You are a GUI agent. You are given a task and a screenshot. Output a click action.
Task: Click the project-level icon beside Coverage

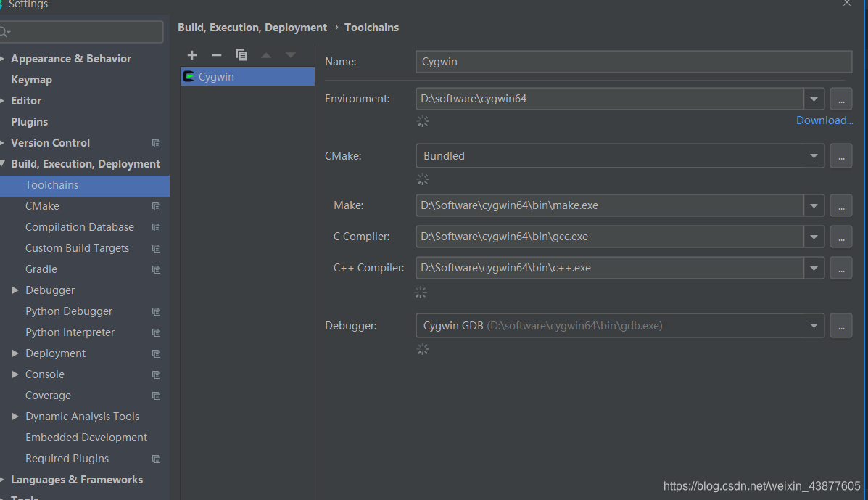point(156,396)
